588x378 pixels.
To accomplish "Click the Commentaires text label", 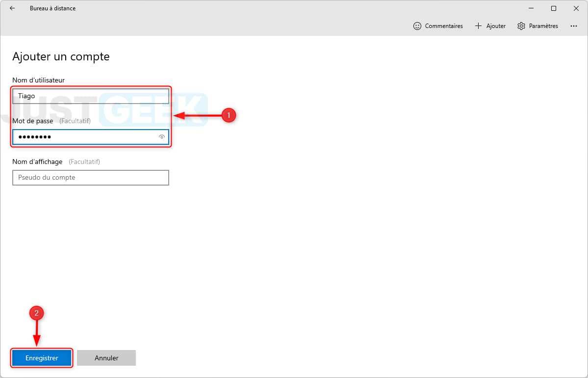I will [x=444, y=26].
